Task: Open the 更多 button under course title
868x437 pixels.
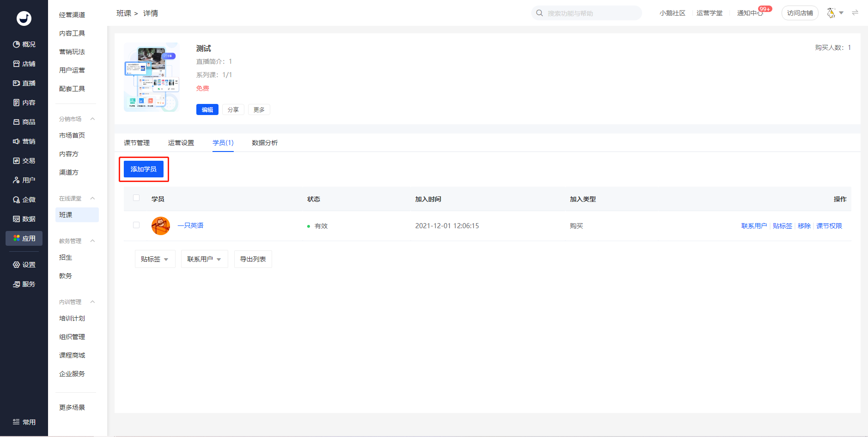Action: click(x=259, y=109)
